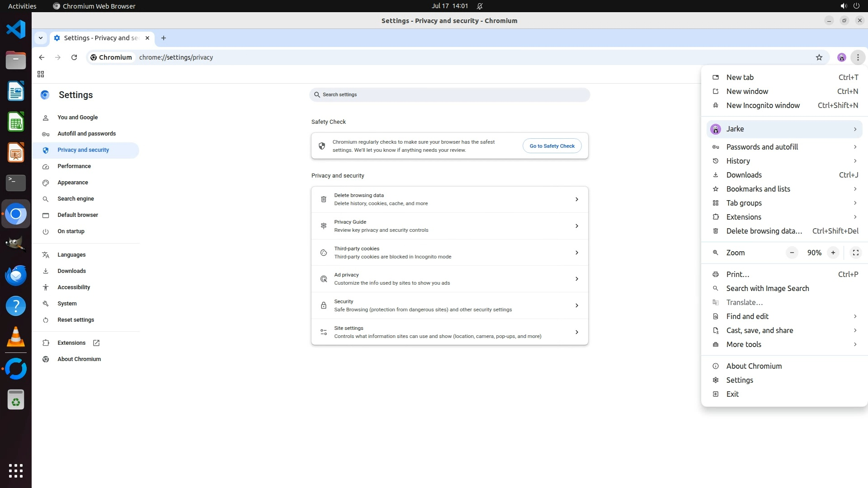The height and width of the screenshot is (488, 868).
Task: Open Extensions link in the settings sidebar
Action: tap(71, 343)
